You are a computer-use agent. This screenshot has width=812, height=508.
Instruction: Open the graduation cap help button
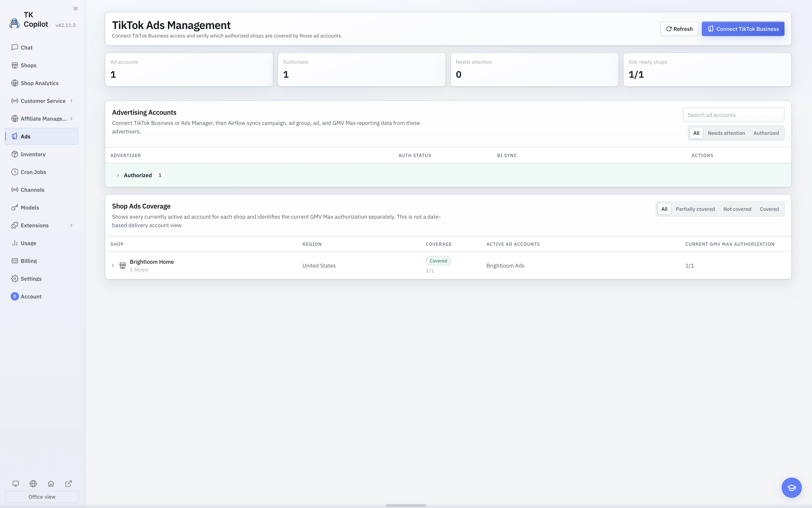(791, 487)
